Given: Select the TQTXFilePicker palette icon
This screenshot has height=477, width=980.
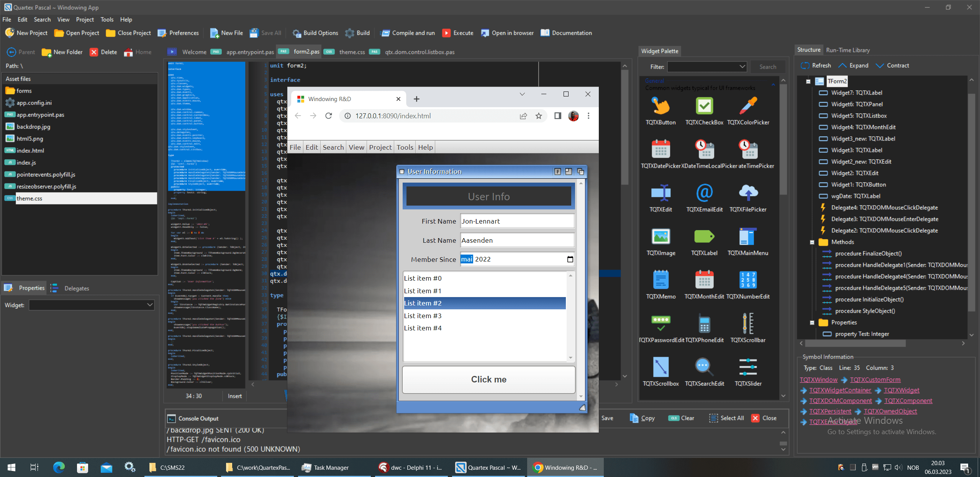Looking at the screenshot, I should click(748, 193).
